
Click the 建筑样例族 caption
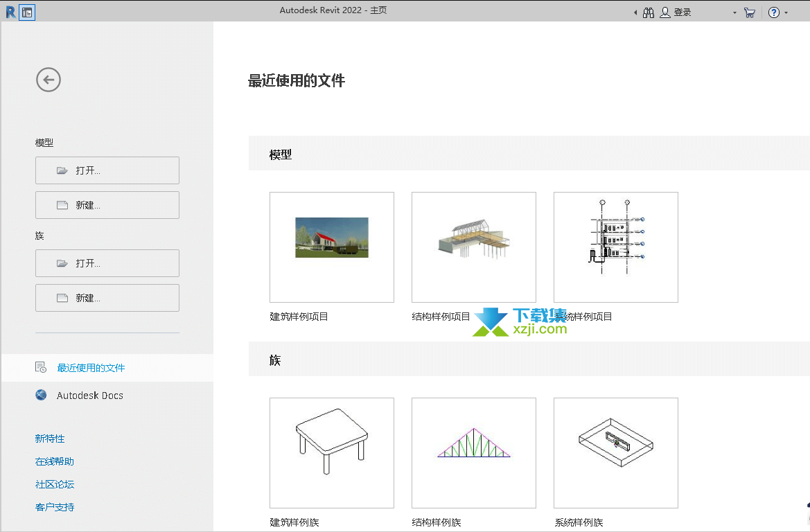point(294,522)
